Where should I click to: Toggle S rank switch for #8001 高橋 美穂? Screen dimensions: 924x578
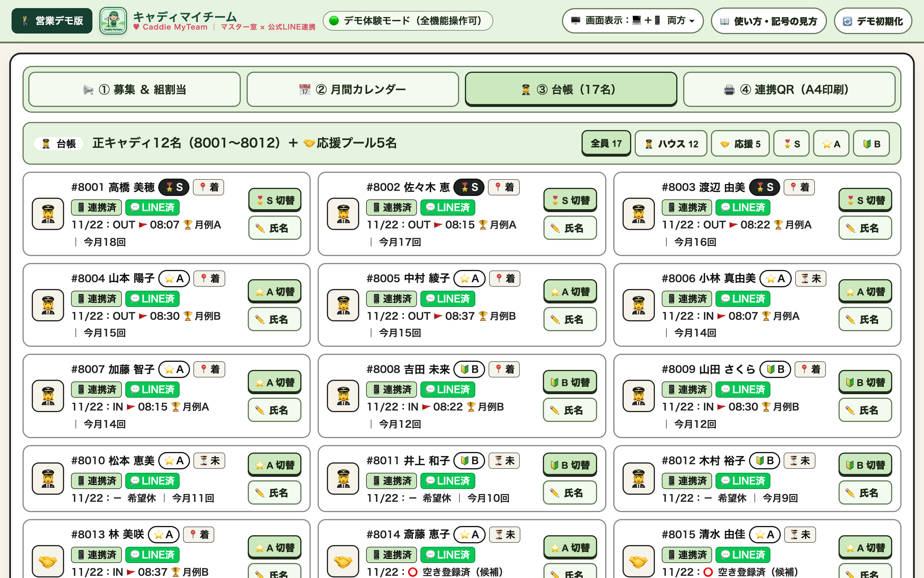click(275, 200)
